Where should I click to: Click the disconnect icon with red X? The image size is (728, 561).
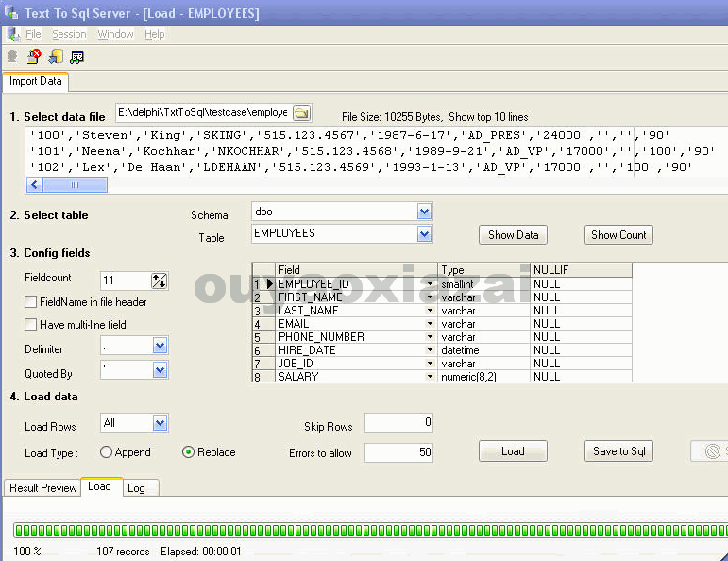pyautogui.click(x=34, y=57)
